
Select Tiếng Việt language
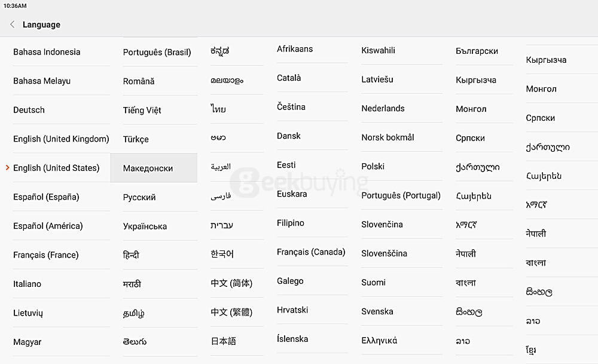(142, 110)
